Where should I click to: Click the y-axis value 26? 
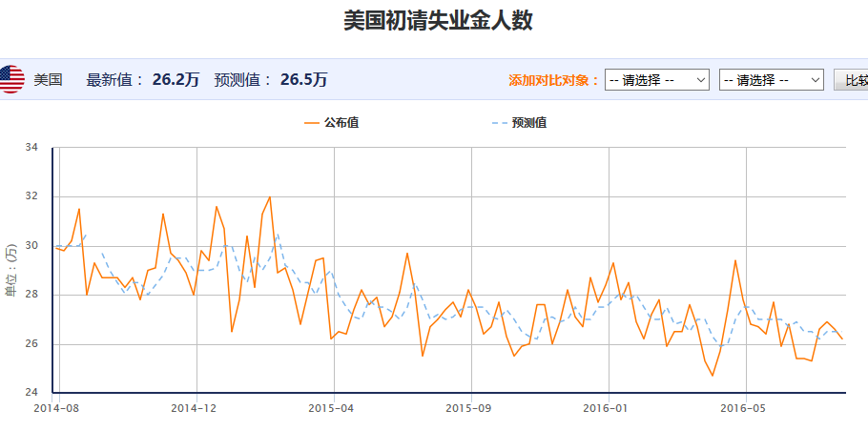[x=31, y=343]
